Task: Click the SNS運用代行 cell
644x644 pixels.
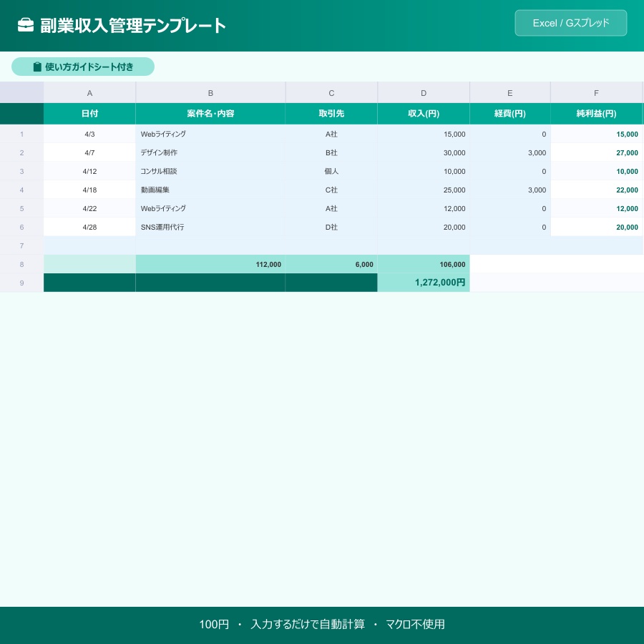Action: point(210,227)
